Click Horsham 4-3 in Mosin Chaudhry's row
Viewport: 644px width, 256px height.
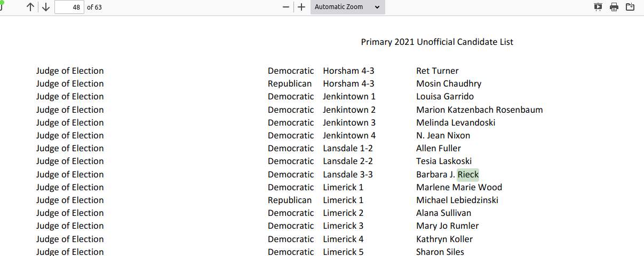pos(348,83)
